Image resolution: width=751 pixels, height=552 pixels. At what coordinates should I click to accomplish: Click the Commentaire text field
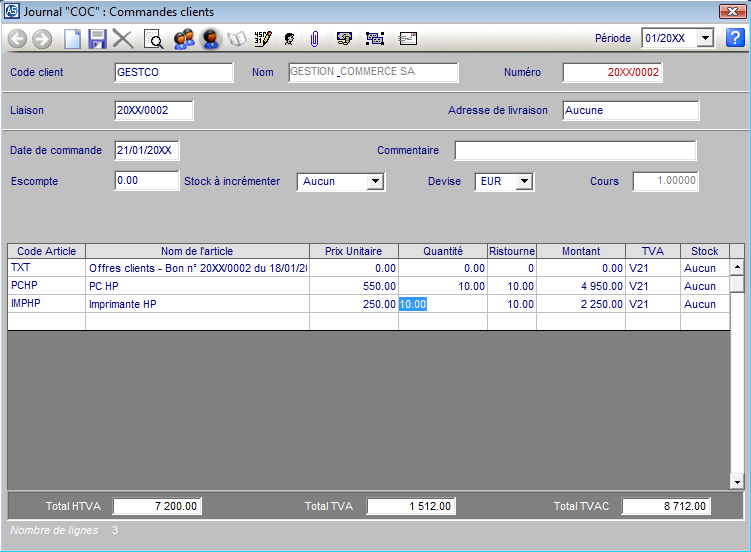click(x=575, y=151)
